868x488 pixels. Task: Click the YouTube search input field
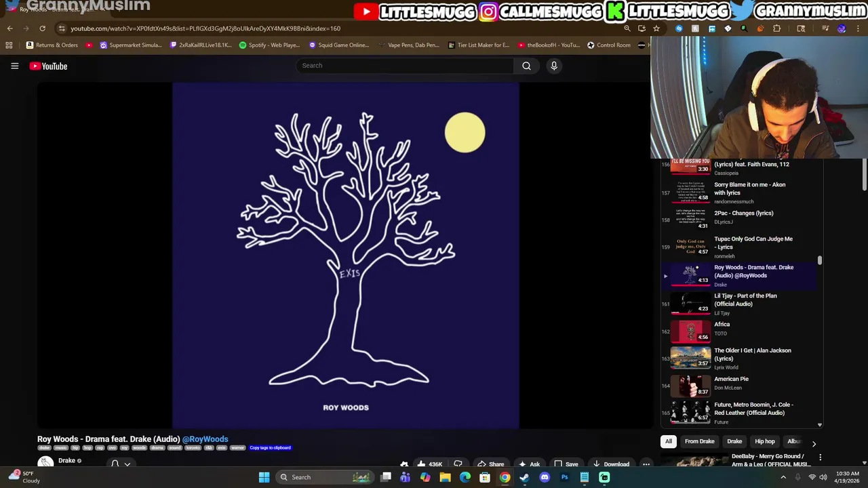tap(405, 66)
